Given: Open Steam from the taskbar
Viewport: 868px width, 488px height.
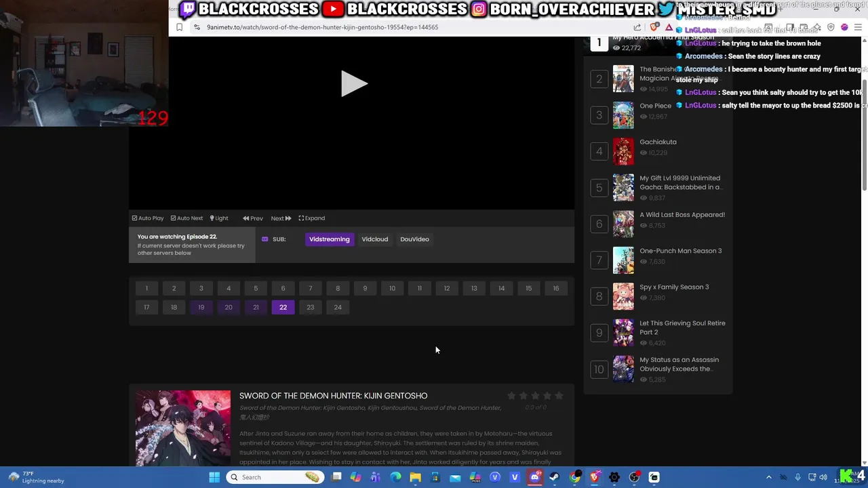Looking at the screenshot, I should point(555,477).
